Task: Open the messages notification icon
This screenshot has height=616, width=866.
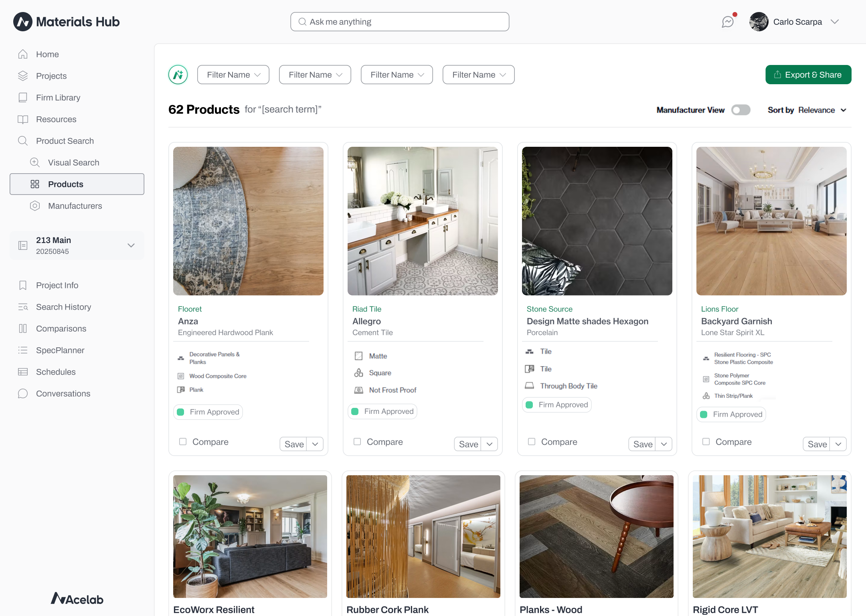Action: coord(727,22)
